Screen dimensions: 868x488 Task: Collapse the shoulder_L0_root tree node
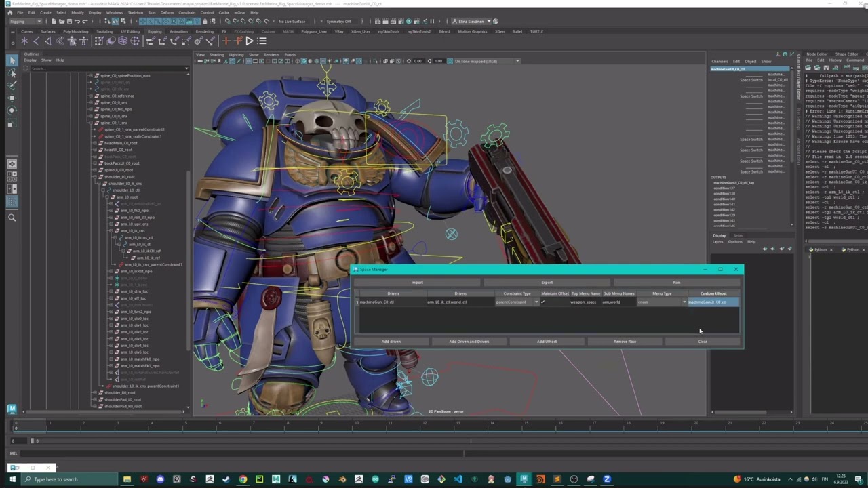pyautogui.click(x=94, y=177)
